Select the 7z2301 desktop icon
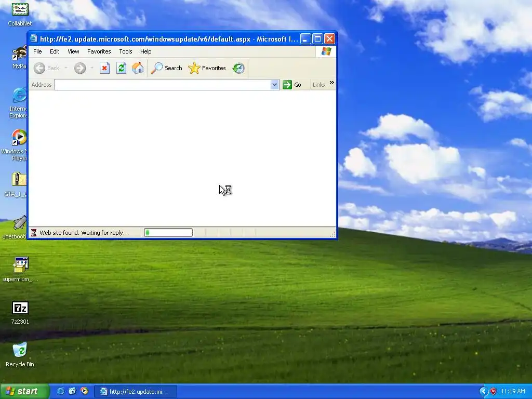The width and height of the screenshot is (532, 399). (20, 313)
